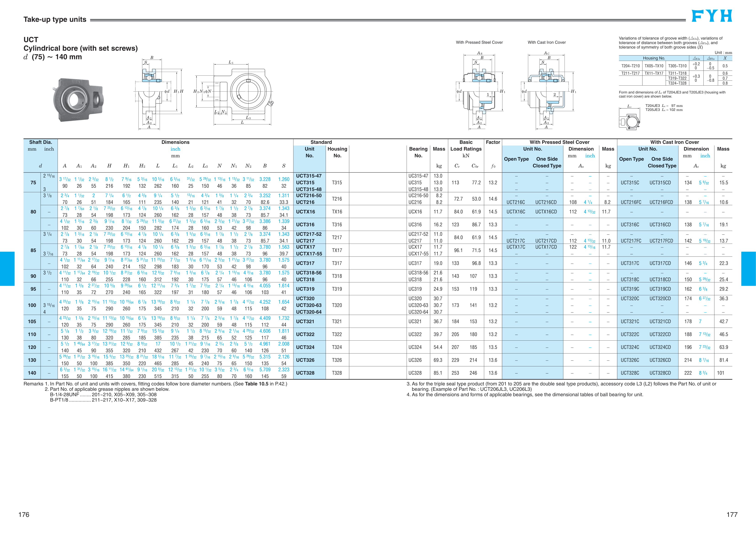
Task: Click the right blue page edge tab
Action: coord(748,269)
